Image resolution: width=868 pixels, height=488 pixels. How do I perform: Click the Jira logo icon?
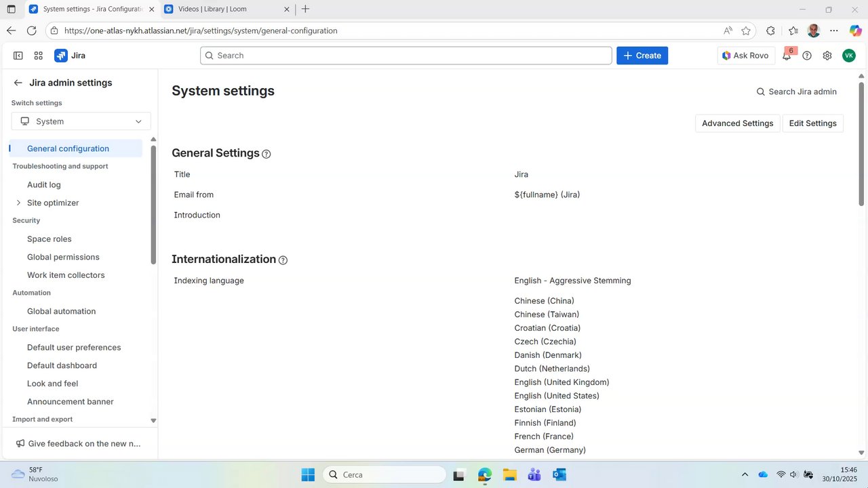click(61, 56)
